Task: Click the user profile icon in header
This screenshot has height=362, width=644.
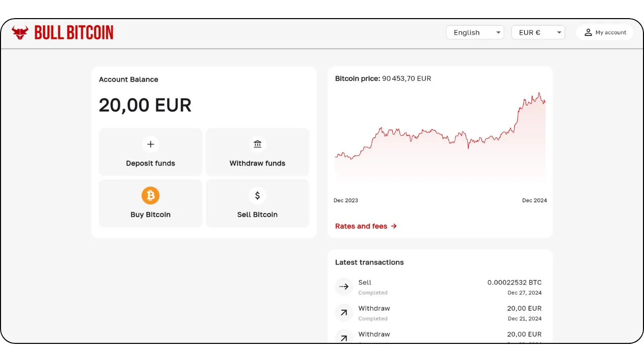Action: (588, 33)
